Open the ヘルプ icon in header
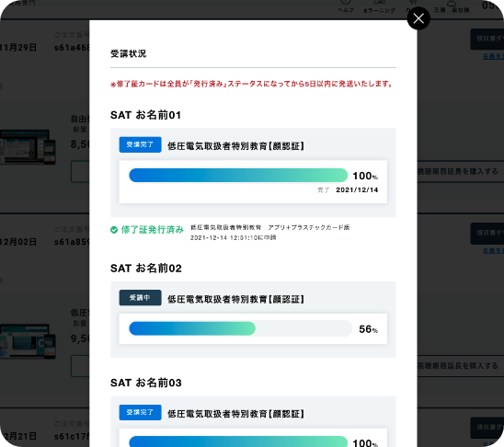The image size is (504, 447). point(346,3)
